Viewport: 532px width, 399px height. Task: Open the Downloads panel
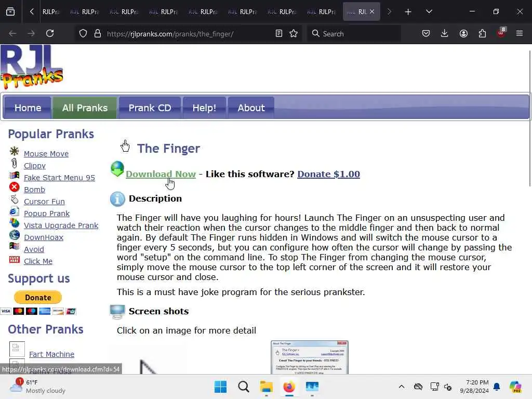445,33
